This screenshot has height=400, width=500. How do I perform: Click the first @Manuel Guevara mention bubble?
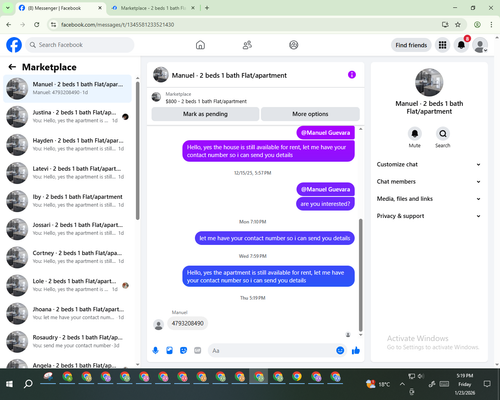[325, 133]
